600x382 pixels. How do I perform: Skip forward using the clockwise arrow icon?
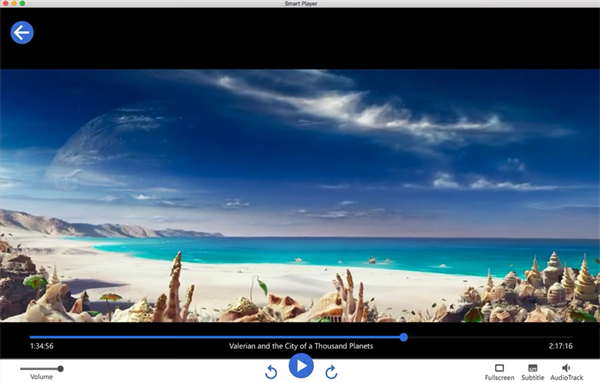click(331, 372)
